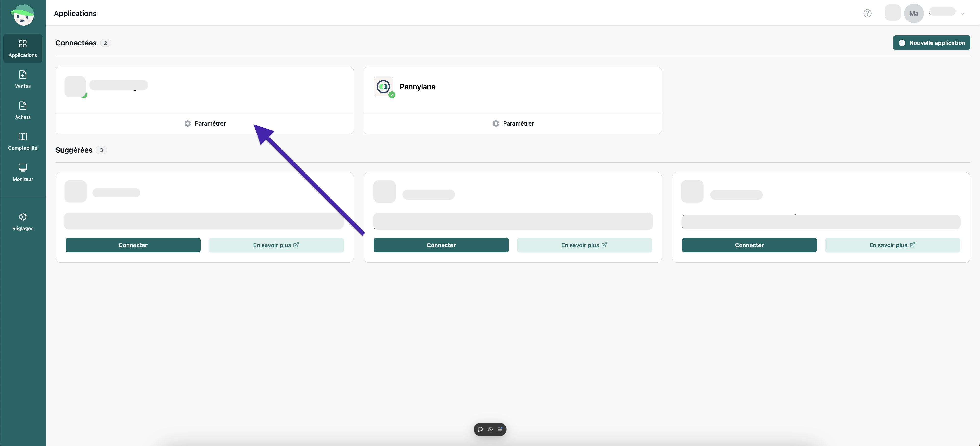Click the toggle icon in bottom toolbar
Image resolution: width=980 pixels, height=446 pixels.
coord(490,429)
